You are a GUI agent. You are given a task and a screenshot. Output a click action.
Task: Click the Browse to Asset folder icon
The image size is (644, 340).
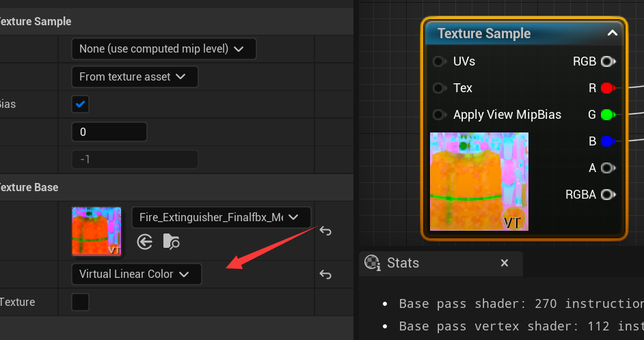coord(171,241)
